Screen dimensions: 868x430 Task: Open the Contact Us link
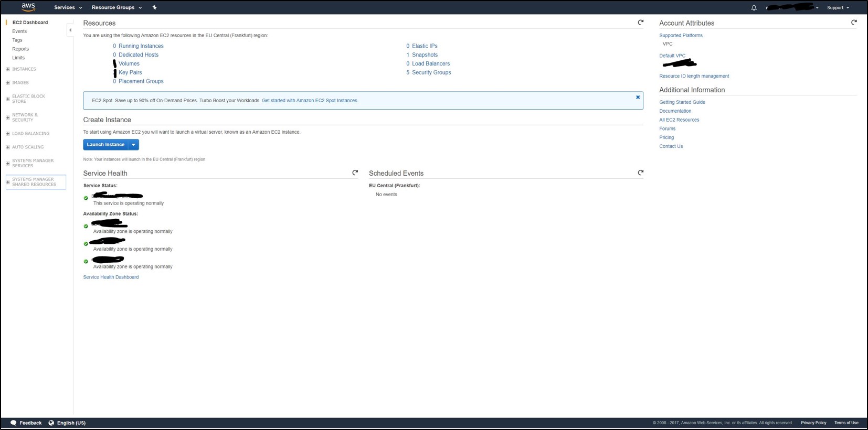(x=671, y=147)
